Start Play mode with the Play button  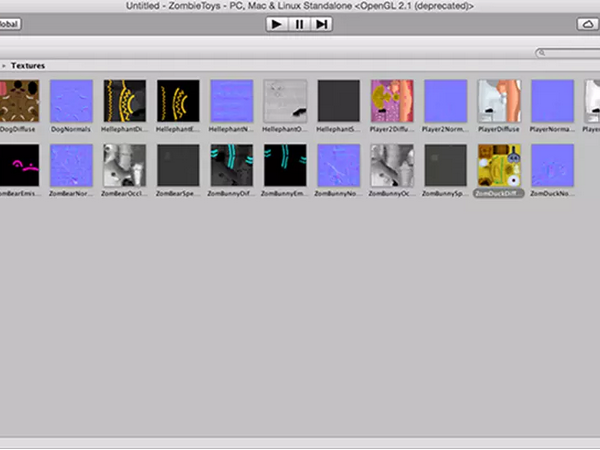pos(277,24)
